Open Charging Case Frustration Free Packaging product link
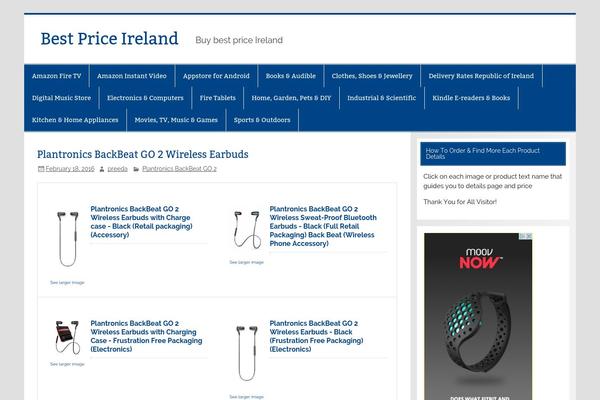The height and width of the screenshot is (400, 600). tap(146, 336)
